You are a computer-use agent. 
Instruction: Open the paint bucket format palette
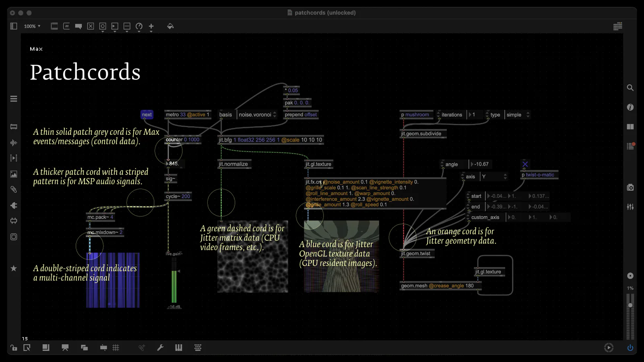[x=170, y=26]
